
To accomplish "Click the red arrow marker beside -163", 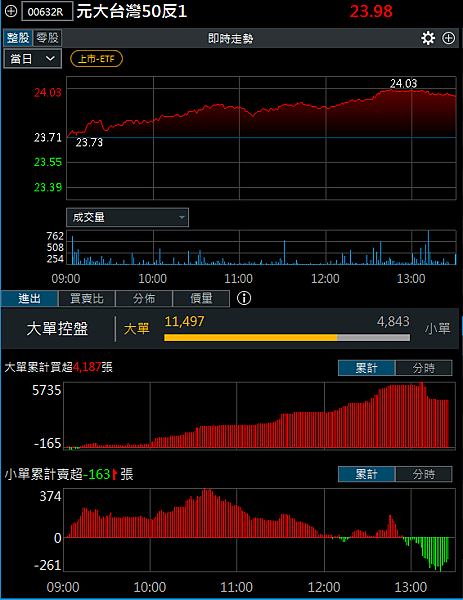I will point(115,474).
